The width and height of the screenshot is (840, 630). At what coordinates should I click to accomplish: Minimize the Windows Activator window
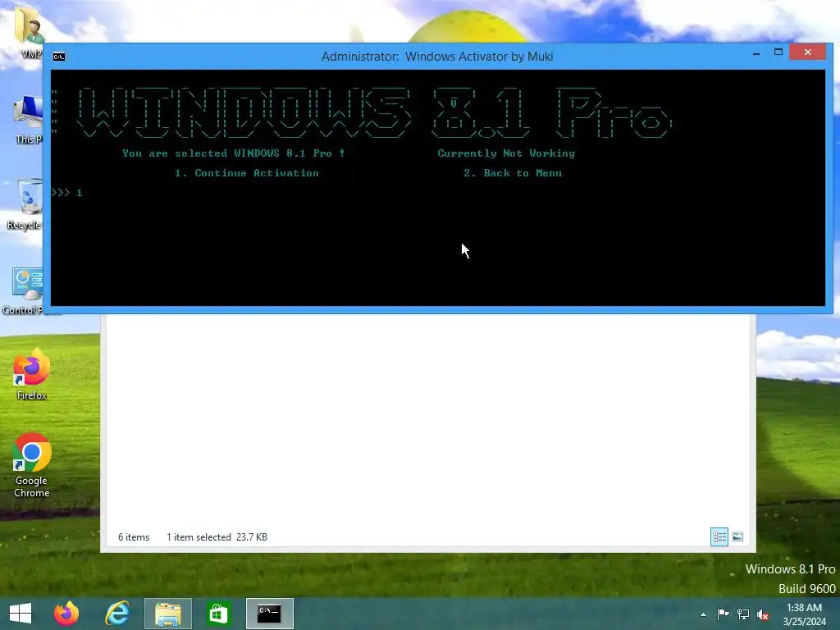point(756,53)
